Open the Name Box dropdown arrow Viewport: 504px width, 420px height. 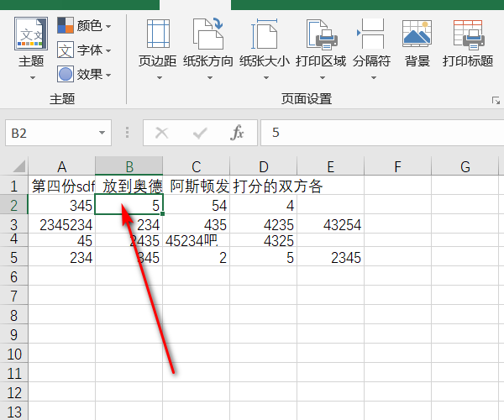[x=102, y=133]
